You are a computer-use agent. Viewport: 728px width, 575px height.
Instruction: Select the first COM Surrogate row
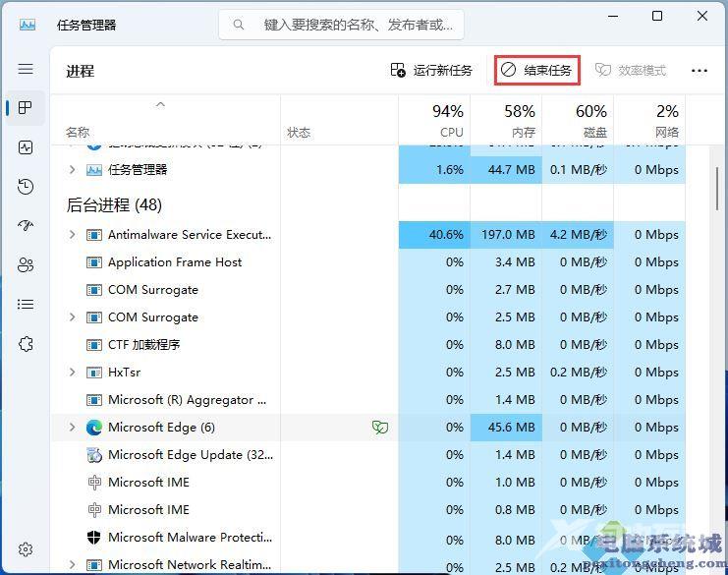pos(367,290)
